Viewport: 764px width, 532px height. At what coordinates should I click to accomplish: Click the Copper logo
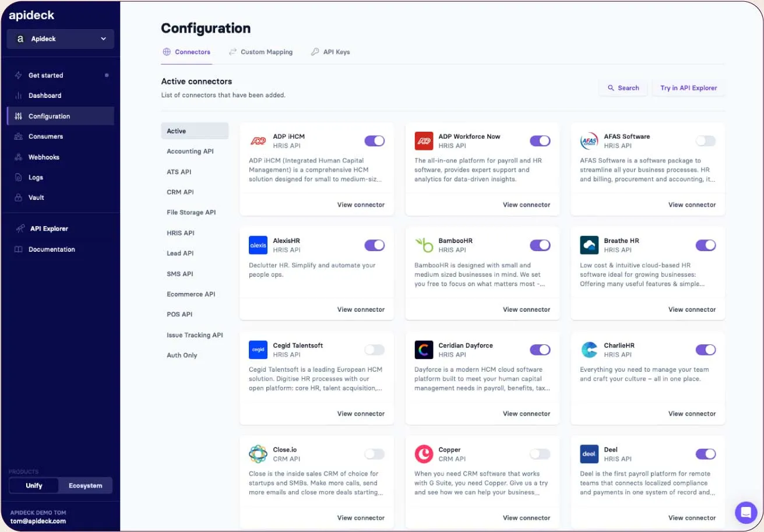tap(424, 454)
